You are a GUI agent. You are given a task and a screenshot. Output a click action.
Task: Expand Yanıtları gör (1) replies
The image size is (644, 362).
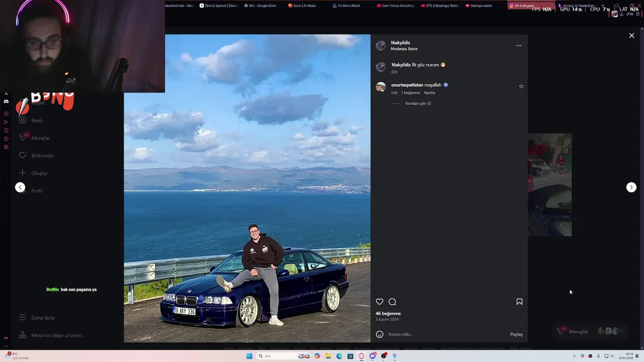pos(418,104)
